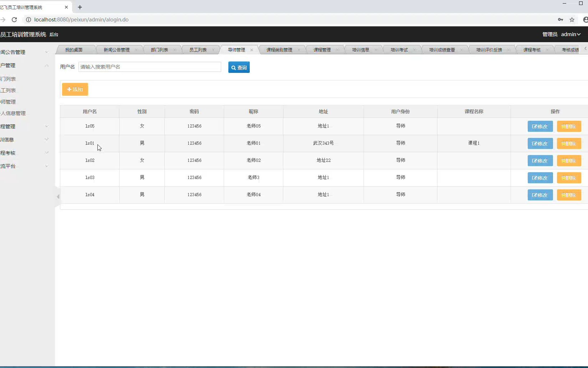Switch to the 培训考试 tab

point(399,50)
